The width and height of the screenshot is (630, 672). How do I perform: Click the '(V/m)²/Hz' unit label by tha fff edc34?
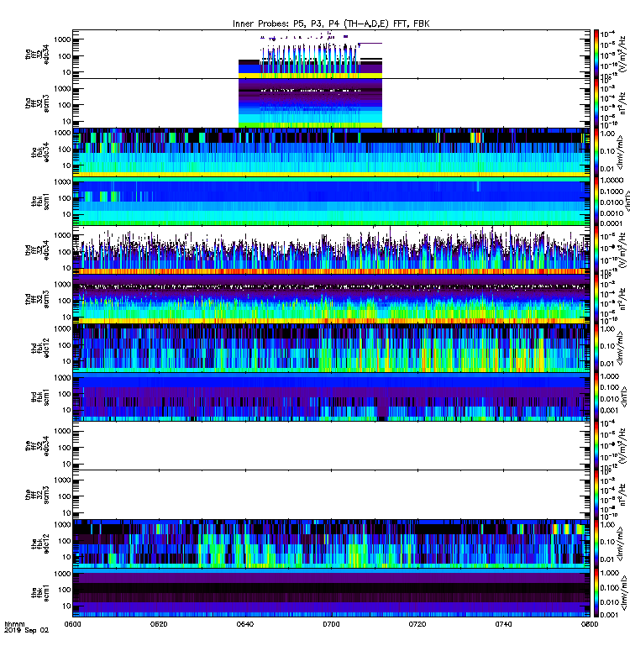click(622, 55)
